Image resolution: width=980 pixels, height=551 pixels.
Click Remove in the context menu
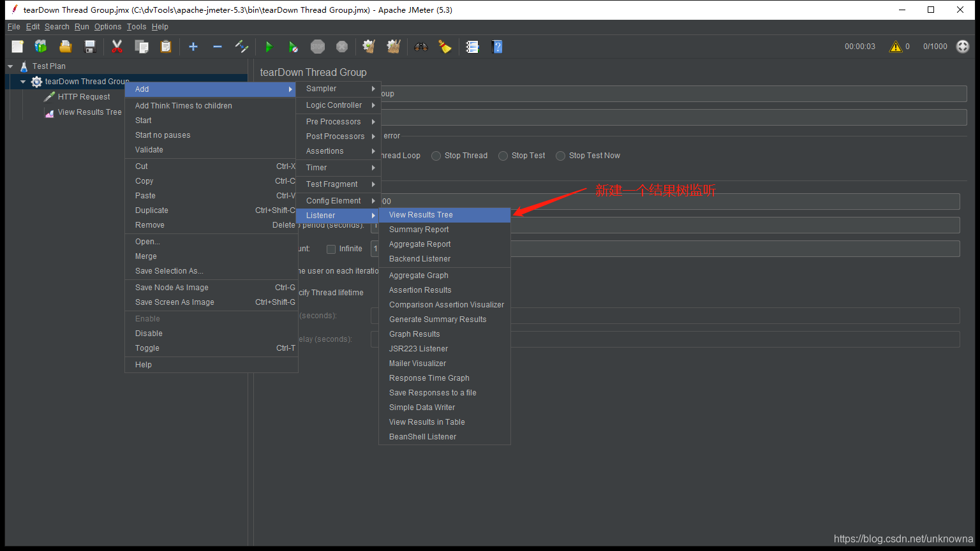click(211, 225)
